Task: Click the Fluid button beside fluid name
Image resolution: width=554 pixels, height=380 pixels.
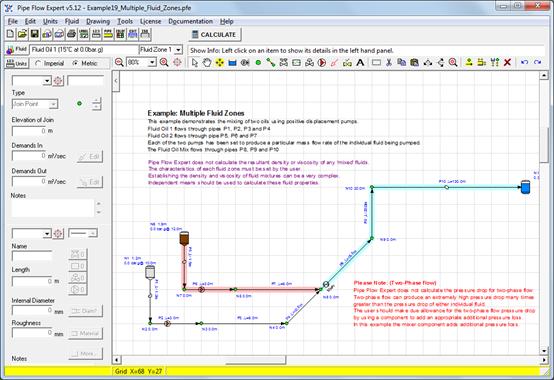Action: (17, 49)
